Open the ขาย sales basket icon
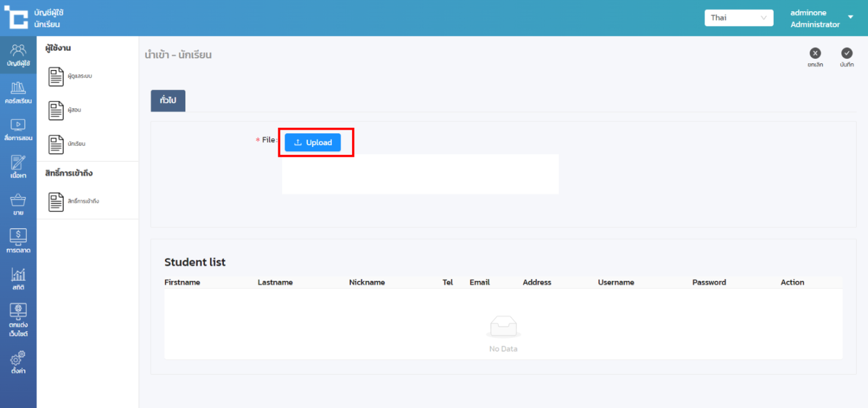Viewport: 868px width, 408px height. click(x=18, y=205)
